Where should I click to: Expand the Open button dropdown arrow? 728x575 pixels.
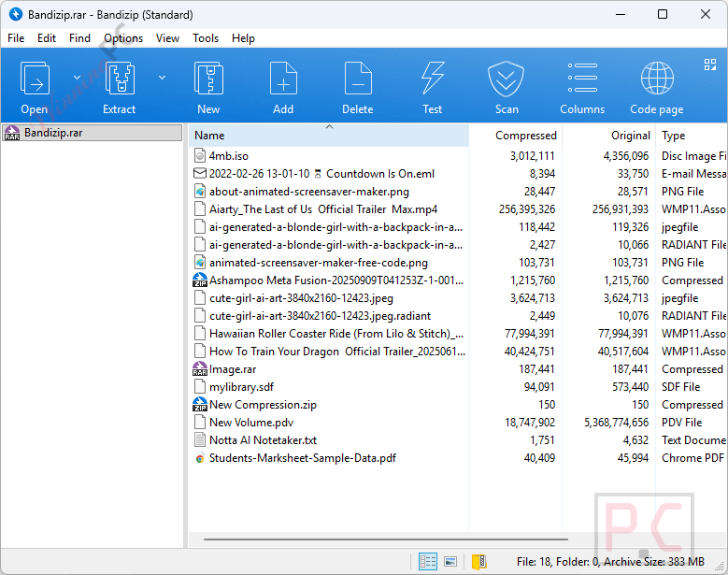coord(77,78)
